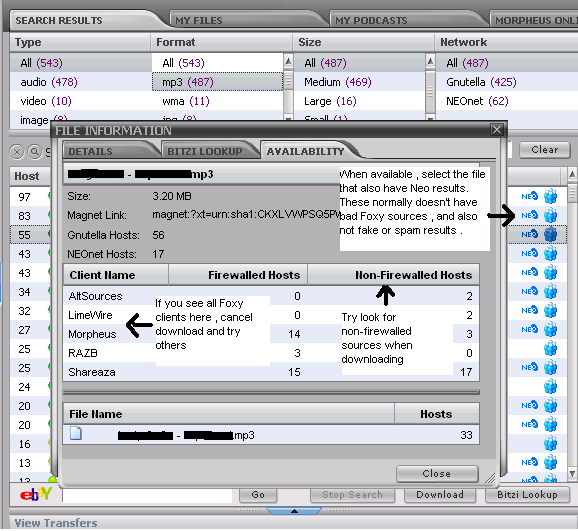The height and width of the screenshot is (531, 578).
Task: Select the AltSources client row
Action: click(x=271, y=296)
